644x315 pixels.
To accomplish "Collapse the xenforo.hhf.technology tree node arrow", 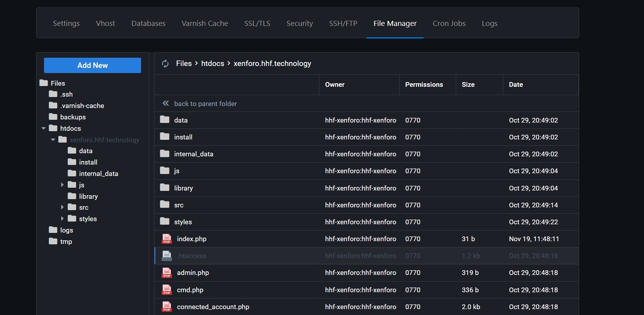I will [x=53, y=140].
